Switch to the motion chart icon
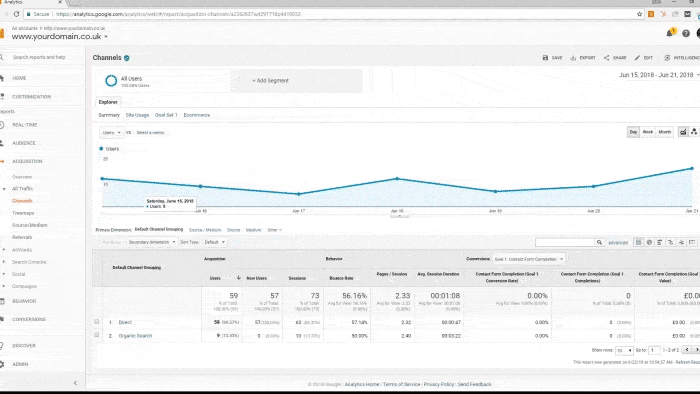The image size is (700, 394). [x=694, y=132]
